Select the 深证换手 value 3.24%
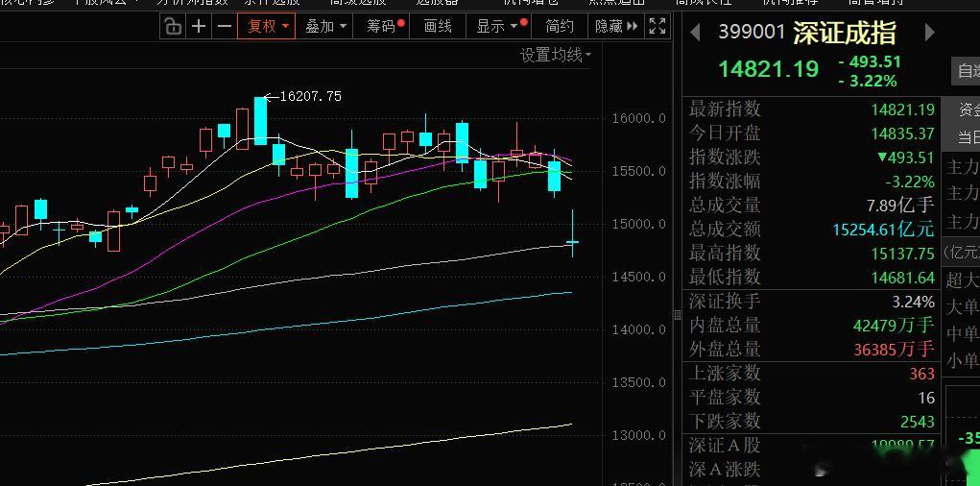Image resolution: width=980 pixels, height=486 pixels. click(x=913, y=303)
